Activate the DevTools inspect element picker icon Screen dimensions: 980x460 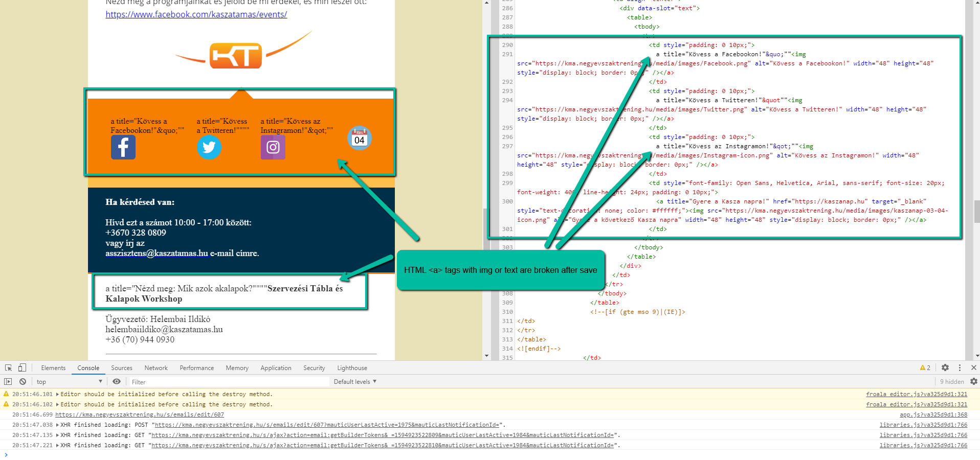(x=8, y=367)
